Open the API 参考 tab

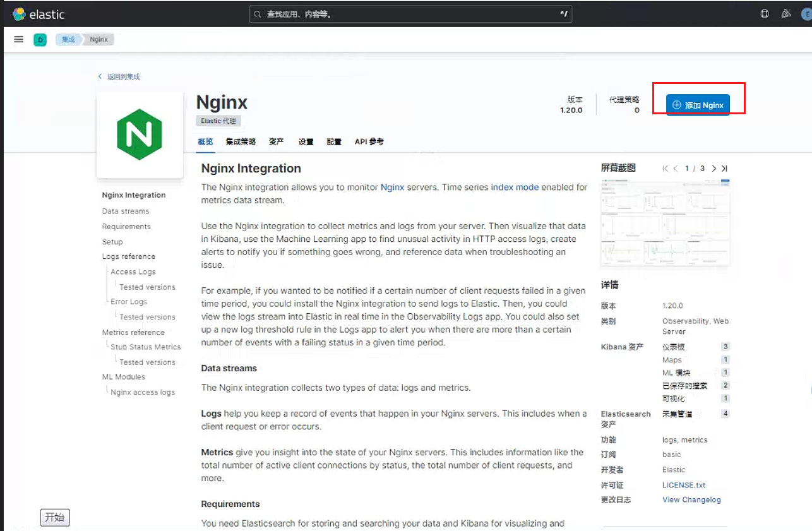click(x=369, y=141)
